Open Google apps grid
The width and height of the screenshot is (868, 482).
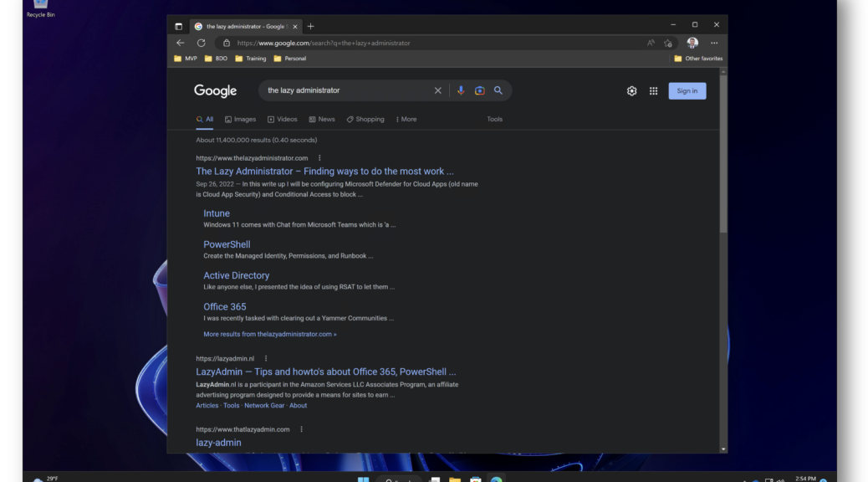[x=653, y=91]
